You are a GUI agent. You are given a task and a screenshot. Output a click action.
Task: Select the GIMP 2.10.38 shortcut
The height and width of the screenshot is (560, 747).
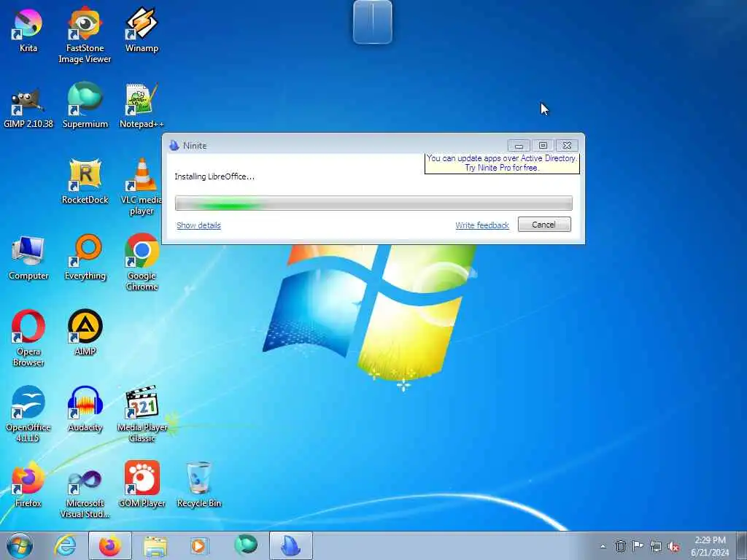coord(28,106)
